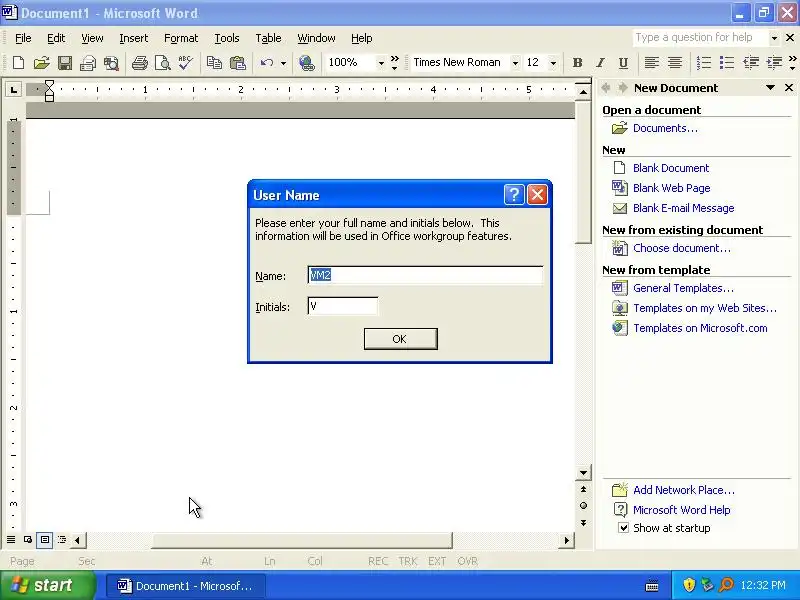Click the horizontal scrollbar right arrow
Viewport: 800px width, 600px height.
pos(566,540)
